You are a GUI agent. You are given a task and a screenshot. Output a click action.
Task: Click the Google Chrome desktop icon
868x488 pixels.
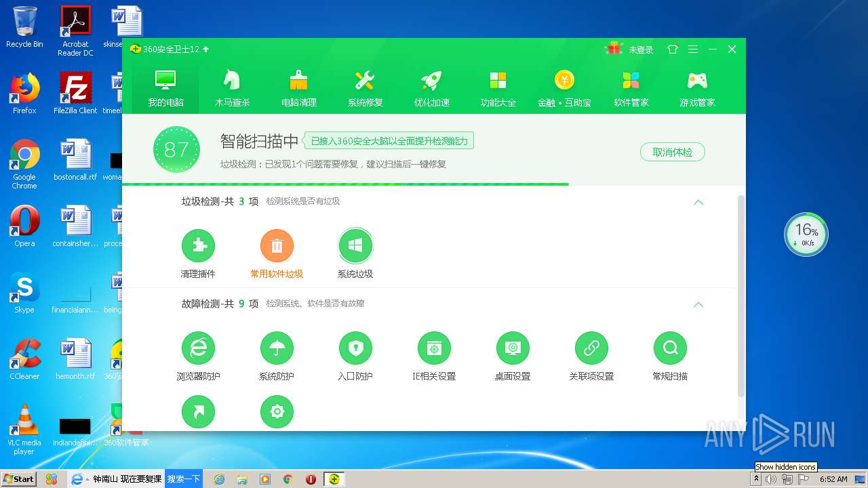pos(24,164)
